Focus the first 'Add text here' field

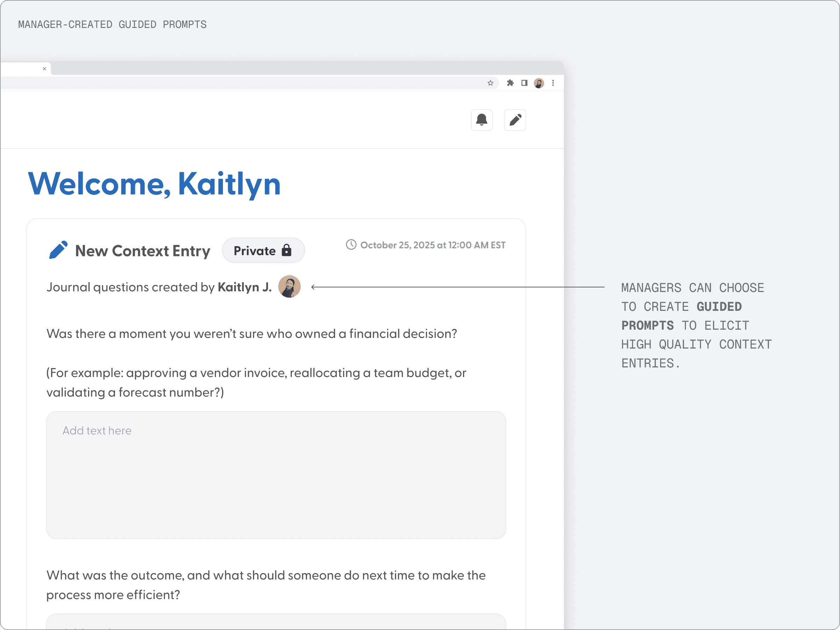(276, 475)
